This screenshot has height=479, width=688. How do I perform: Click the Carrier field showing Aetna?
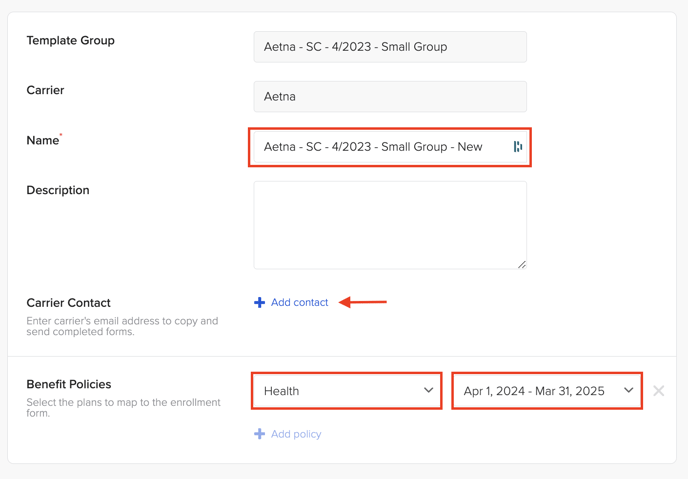point(390,97)
